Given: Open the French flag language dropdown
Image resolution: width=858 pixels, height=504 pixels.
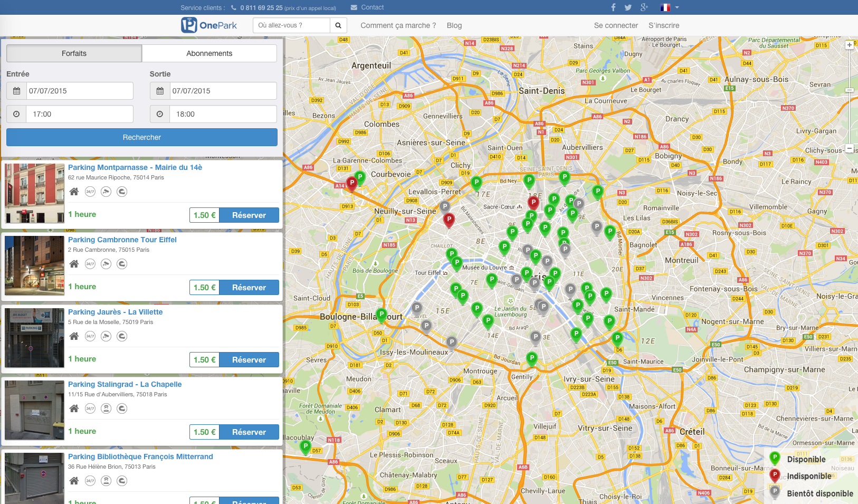Looking at the screenshot, I should 669,7.
